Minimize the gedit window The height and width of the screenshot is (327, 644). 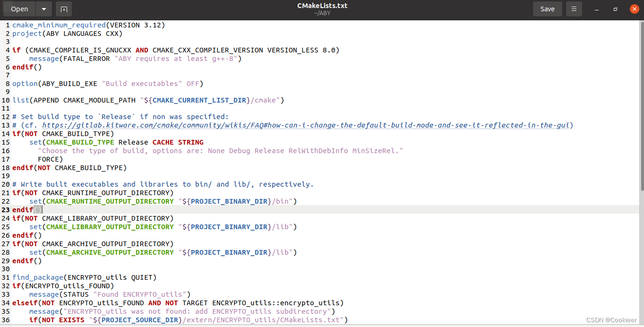597,9
